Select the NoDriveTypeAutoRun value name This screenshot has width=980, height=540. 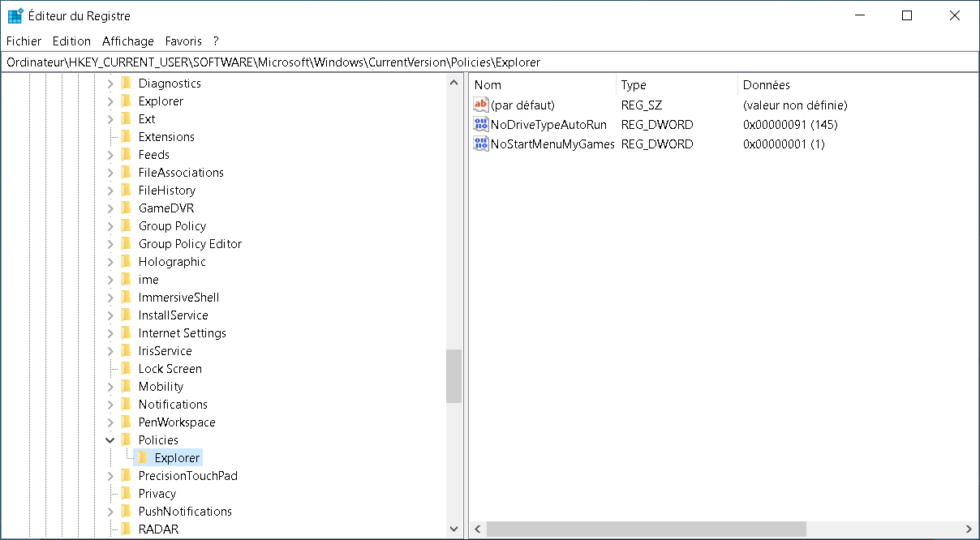click(x=548, y=125)
